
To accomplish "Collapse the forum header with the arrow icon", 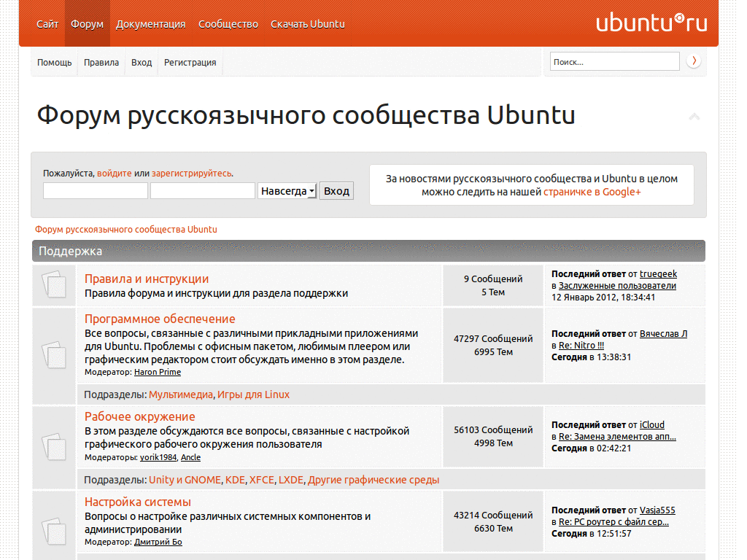I will pos(694,115).
